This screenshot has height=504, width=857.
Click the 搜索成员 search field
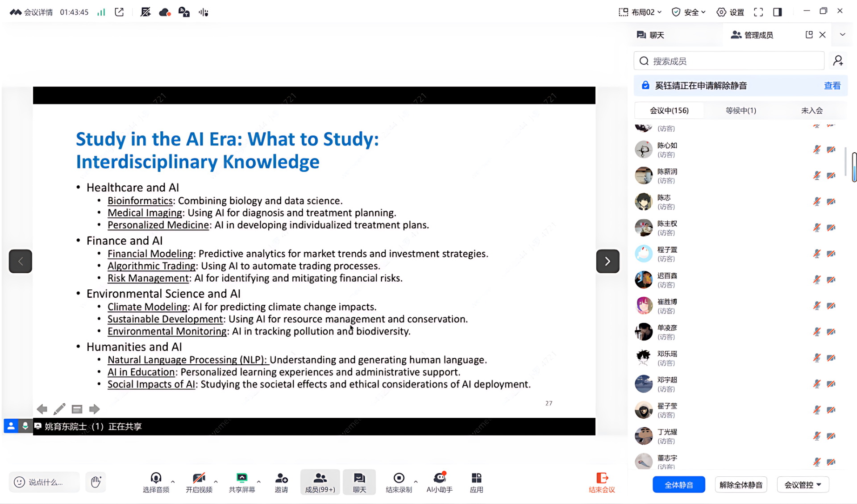(732, 61)
